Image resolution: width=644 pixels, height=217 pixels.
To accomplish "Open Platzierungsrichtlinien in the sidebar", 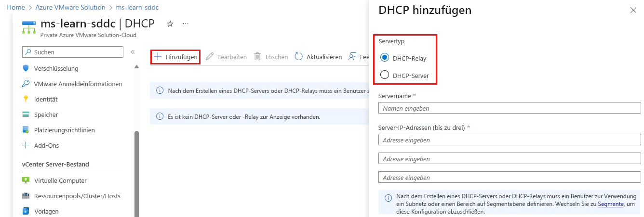I will point(59,130).
